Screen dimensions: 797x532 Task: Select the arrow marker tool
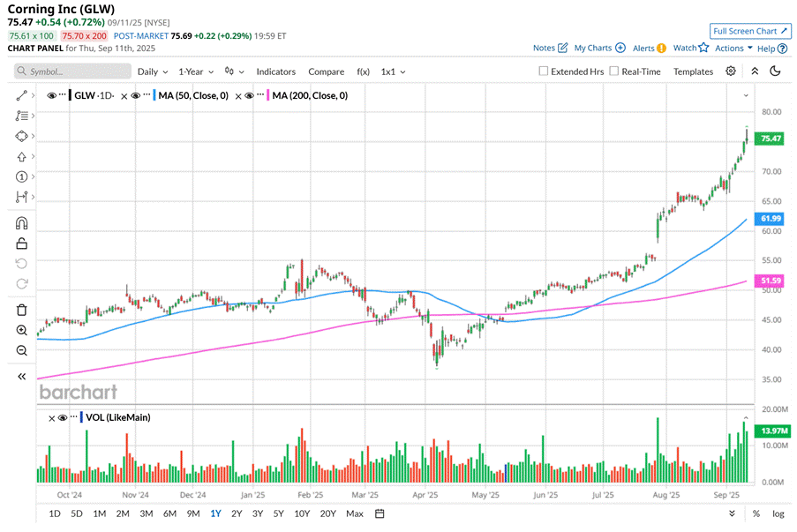tap(21, 156)
